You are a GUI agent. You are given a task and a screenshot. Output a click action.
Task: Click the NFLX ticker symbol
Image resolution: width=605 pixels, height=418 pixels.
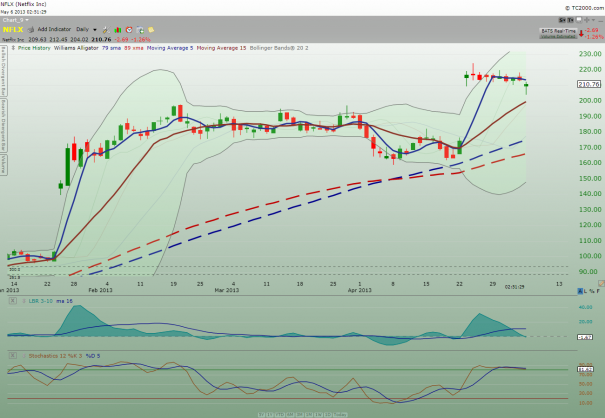[x=13, y=30]
